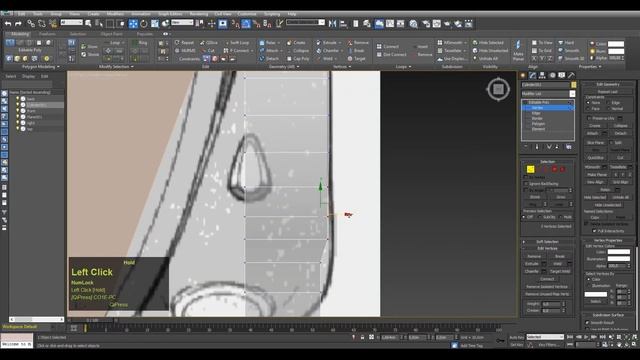
Task: Collapse the Edit Vertices rollout
Action: (x=547, y=248)
